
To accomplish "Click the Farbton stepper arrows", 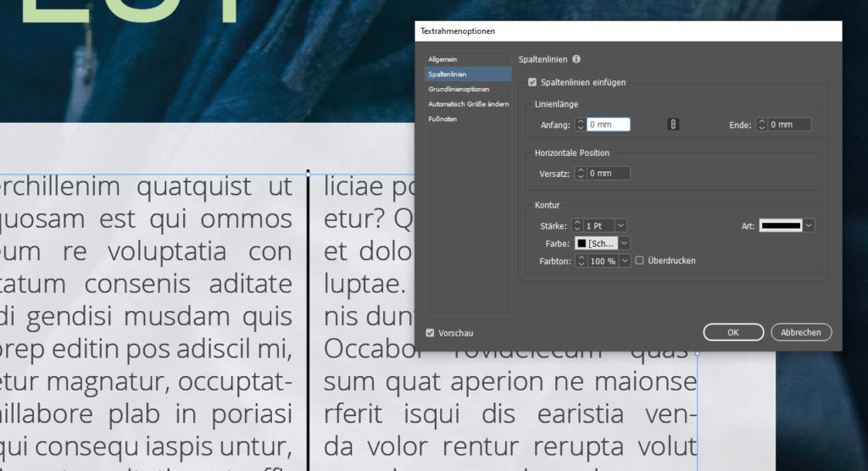I will click(581, 261).
